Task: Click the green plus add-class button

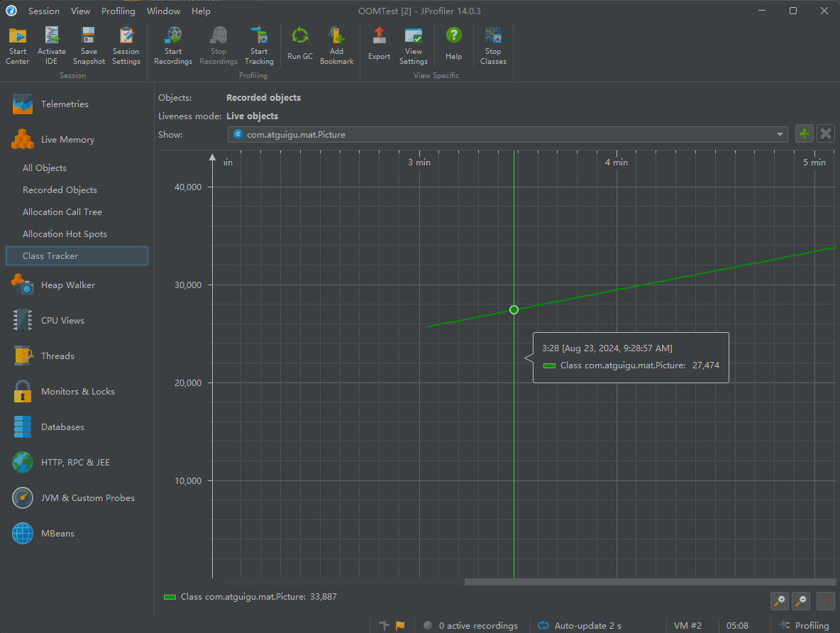Action: pyautogui.click(x=804, y=133)
